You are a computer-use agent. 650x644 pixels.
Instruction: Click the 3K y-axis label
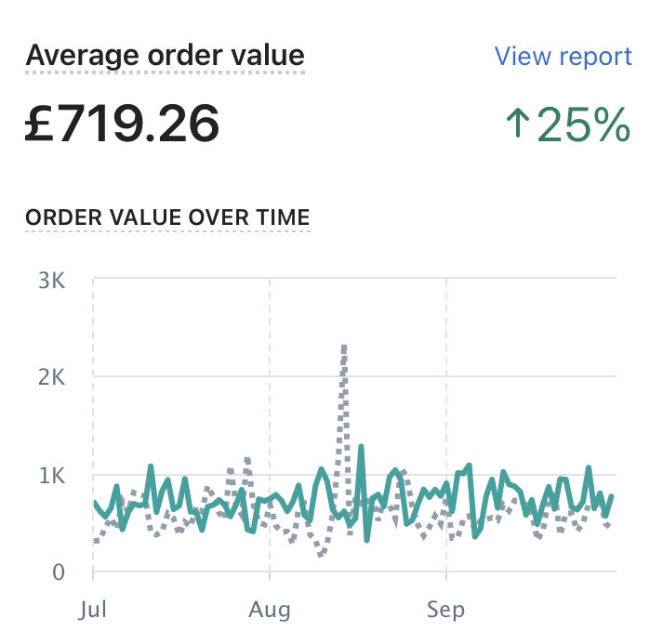51,279
